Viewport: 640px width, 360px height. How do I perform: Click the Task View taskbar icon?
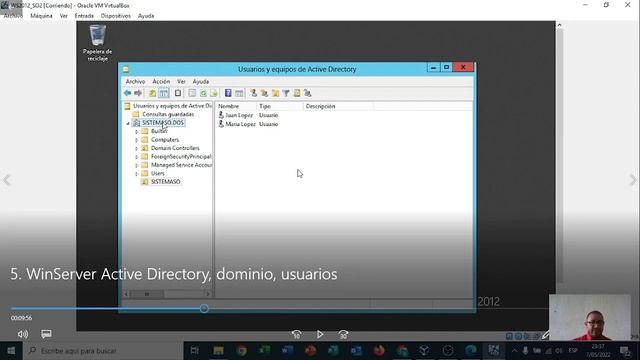pos(195,351)
